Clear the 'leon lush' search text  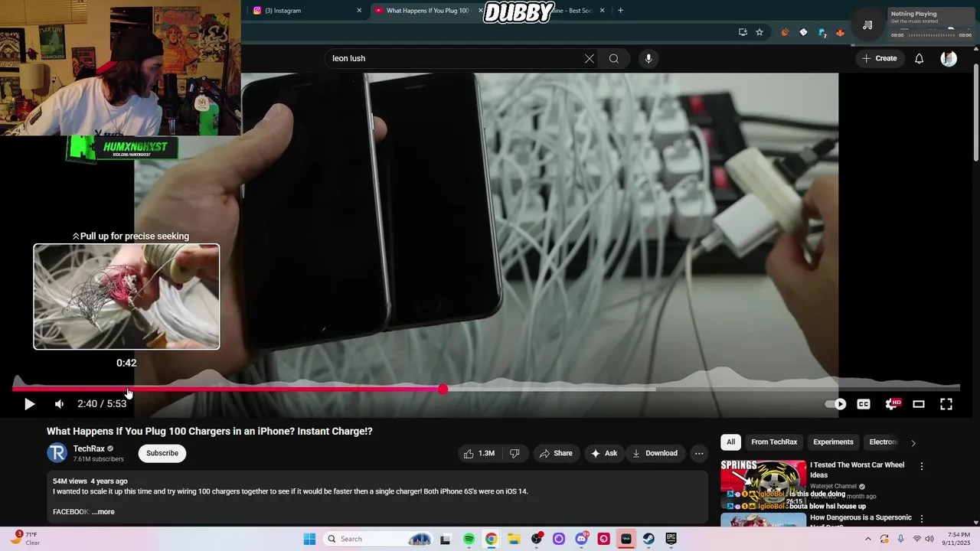pyautogui.click(x=590, y=59)
